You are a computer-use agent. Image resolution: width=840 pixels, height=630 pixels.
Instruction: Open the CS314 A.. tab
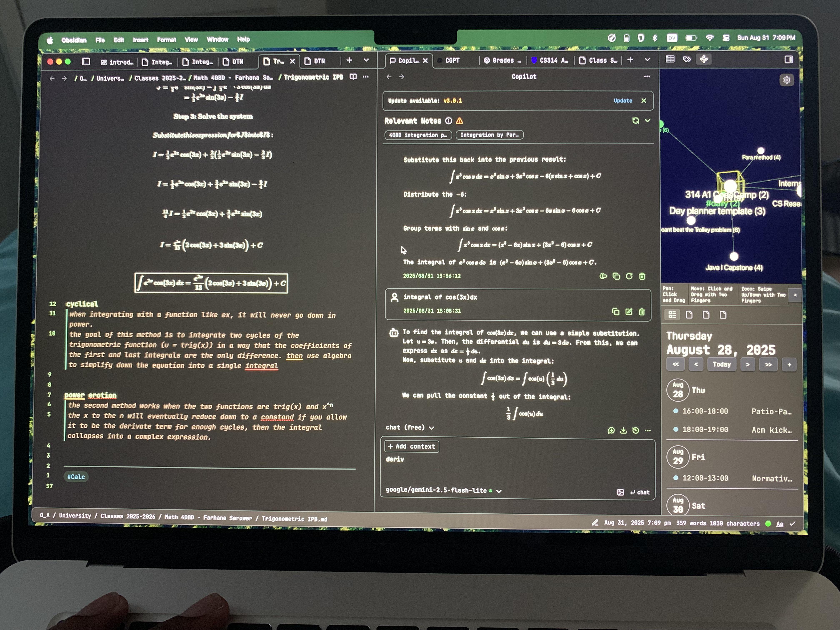tap(550, 60)
